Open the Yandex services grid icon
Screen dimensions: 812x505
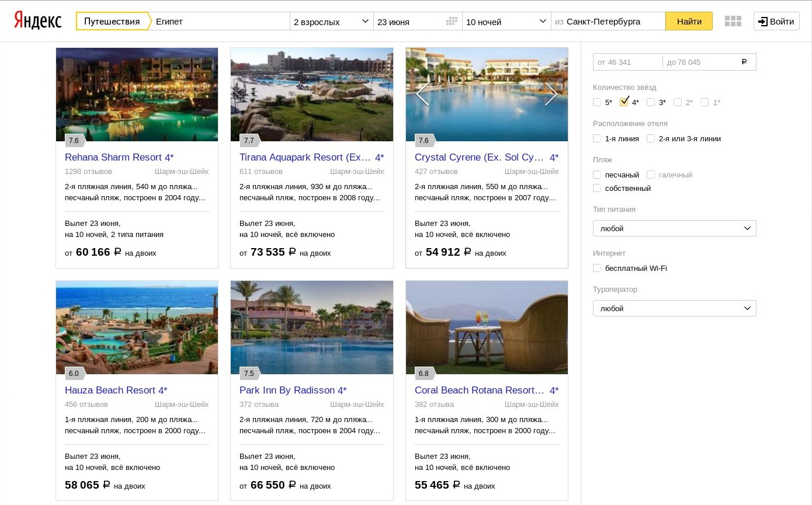(733, 21)
